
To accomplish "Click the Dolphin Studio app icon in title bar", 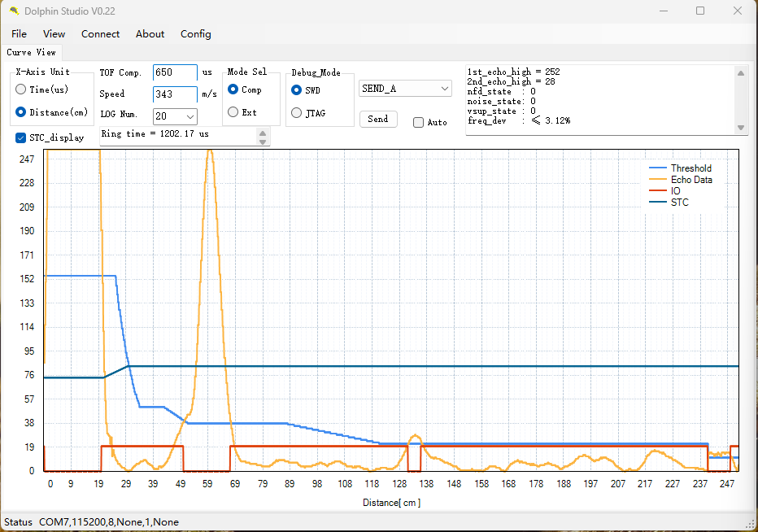I will 13,11.
